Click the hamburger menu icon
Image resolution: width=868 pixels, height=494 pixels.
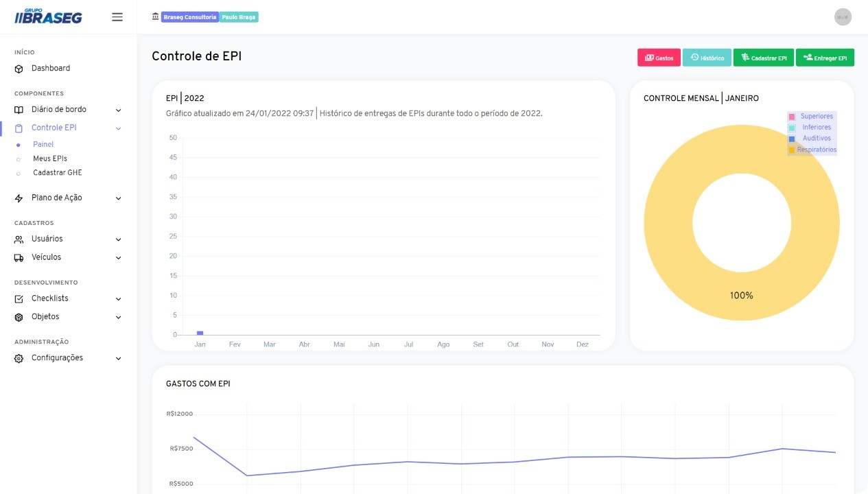pyautogui.click(x=117, y=17)
